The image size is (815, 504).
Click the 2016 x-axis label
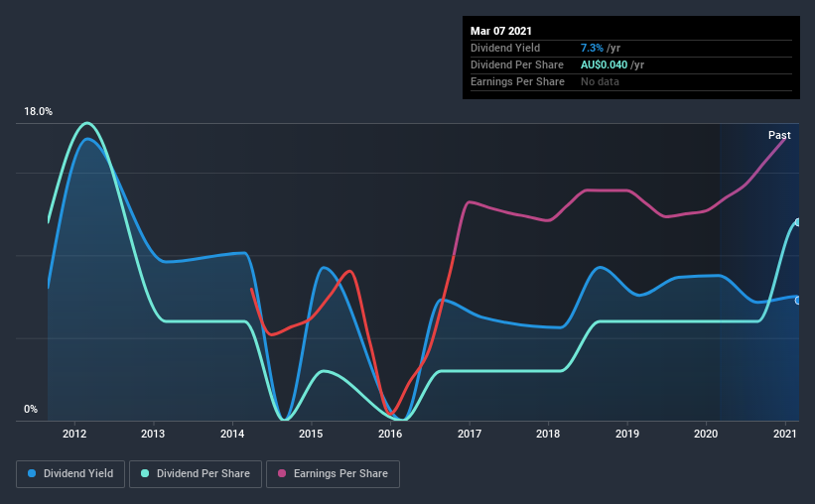pos(390,434)
